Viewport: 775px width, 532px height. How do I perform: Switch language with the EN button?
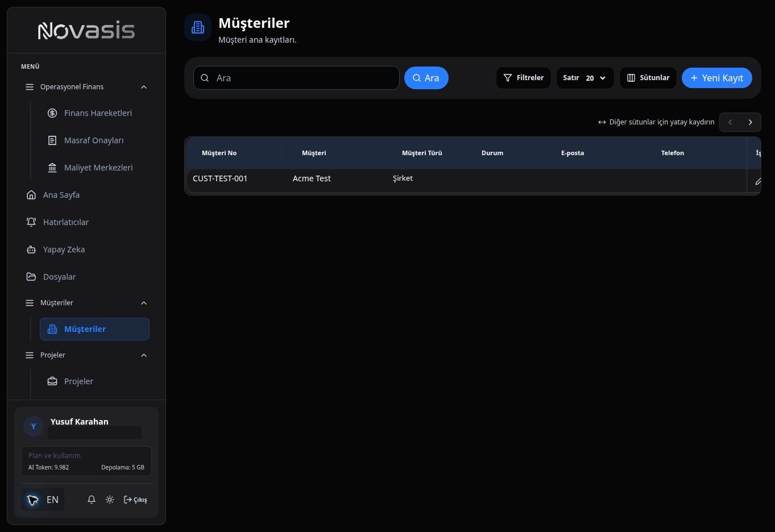click(43, 500)
